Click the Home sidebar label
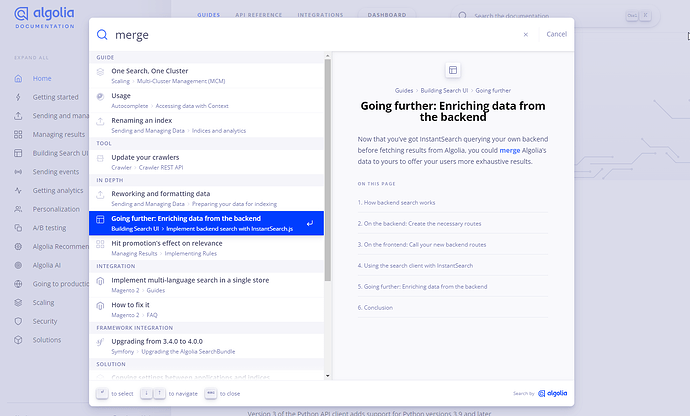 (x=42, y=78)
